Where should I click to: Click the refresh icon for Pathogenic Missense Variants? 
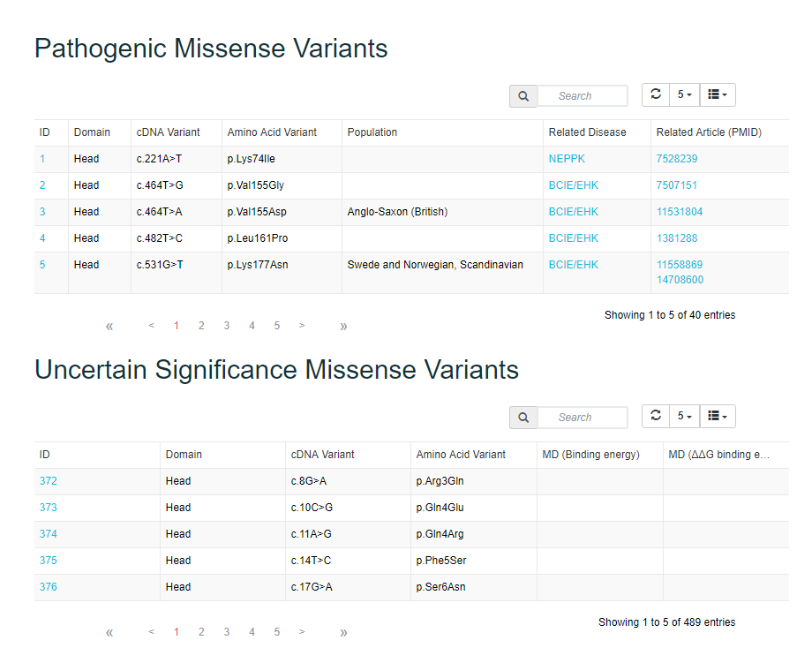[x=655, y=94]
